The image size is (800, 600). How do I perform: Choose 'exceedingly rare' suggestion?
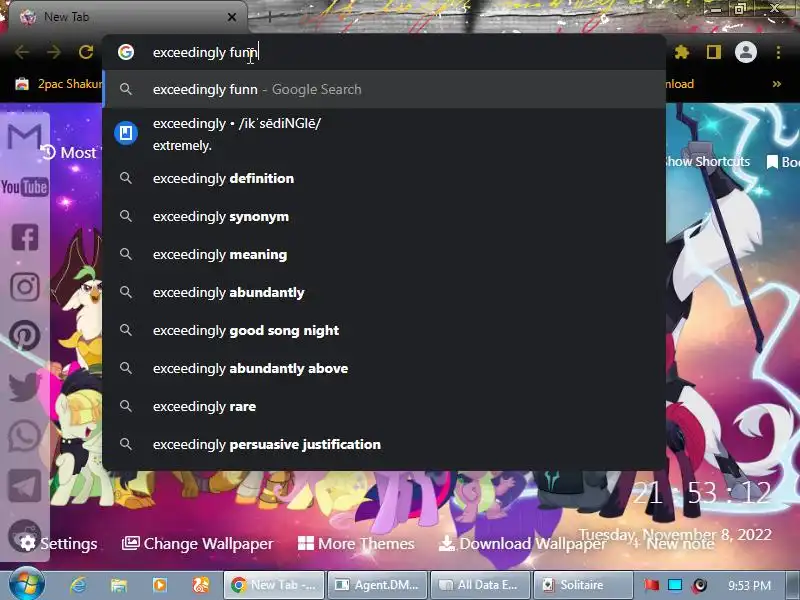coord(384,407)
